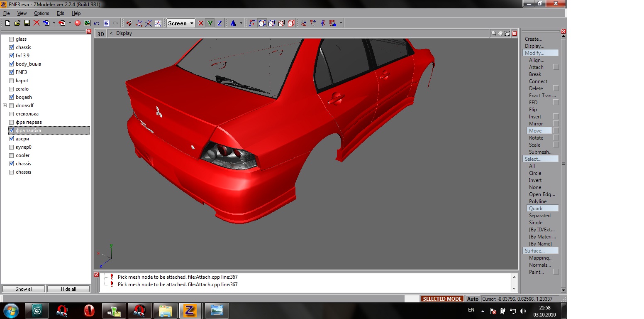Click the Open folder toolbar icon
The height and width of the screenshot is (319, 644).
pyautogui.click(x=17, y=23)
